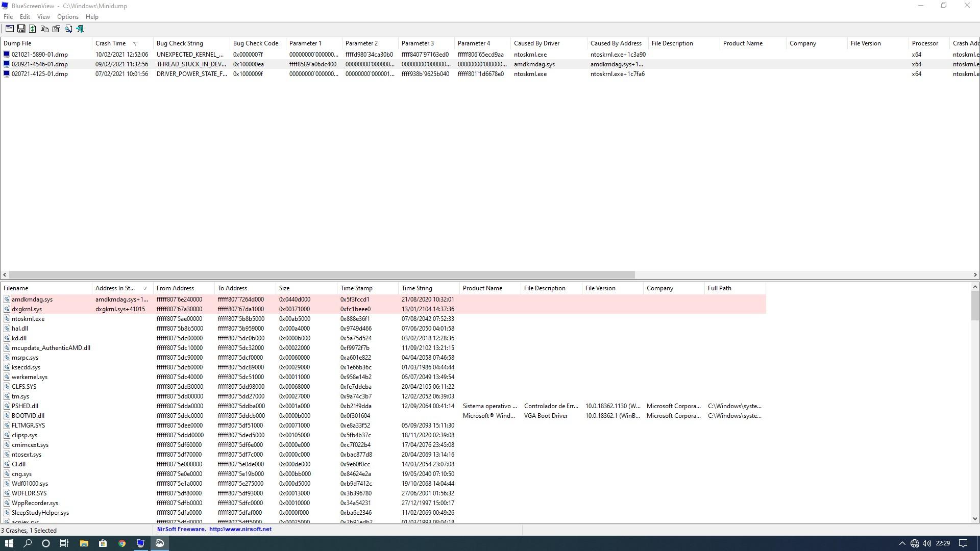980x551 pixels.
Task: Sort by Caused By Driver column header
Action: coord(549,43)
